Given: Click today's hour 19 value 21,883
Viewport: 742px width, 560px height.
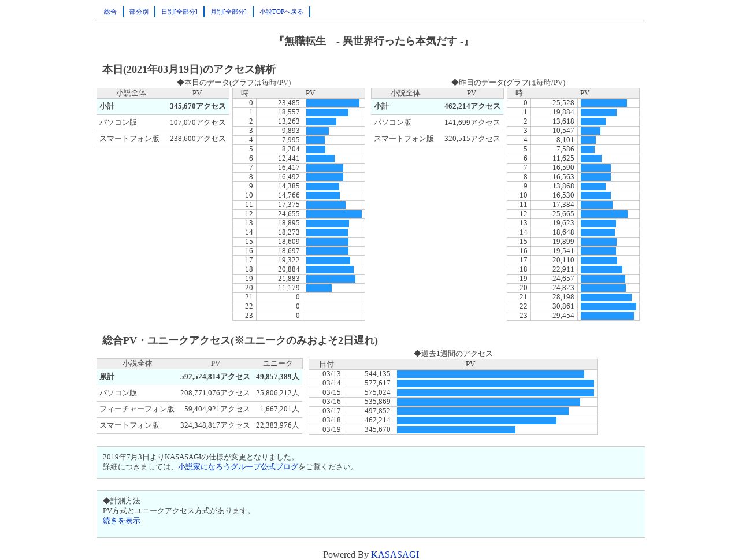Looking at the screenshot, I should (289, 279).
